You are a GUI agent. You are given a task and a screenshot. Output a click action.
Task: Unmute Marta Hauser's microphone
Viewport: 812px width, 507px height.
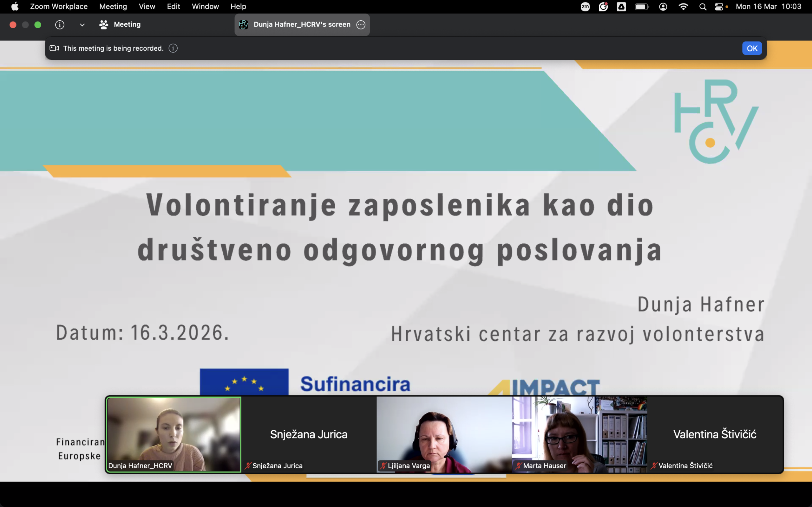tap(518, 465)
